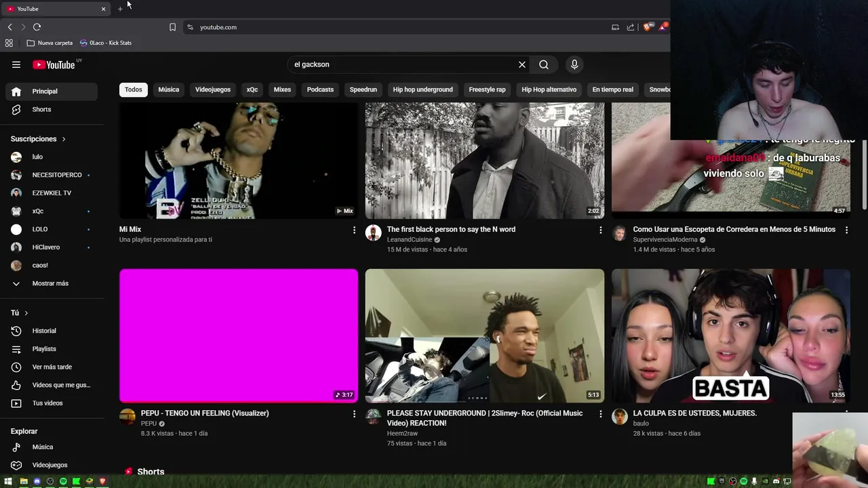The height and width of the screenshot is (488, 868).
Task: Select the Mixes filter chip
Action: (282, 89)
